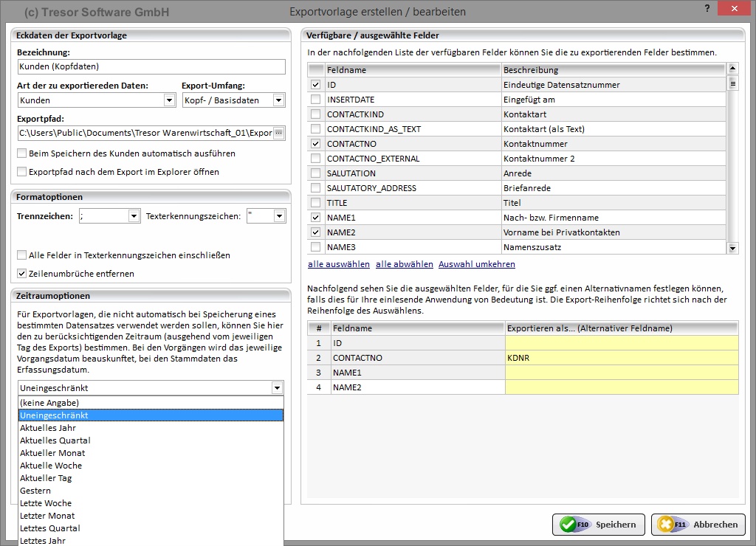
Task: Open the 'Art der zu exportierenden Daten' dropdown
Action: (169, 100)
